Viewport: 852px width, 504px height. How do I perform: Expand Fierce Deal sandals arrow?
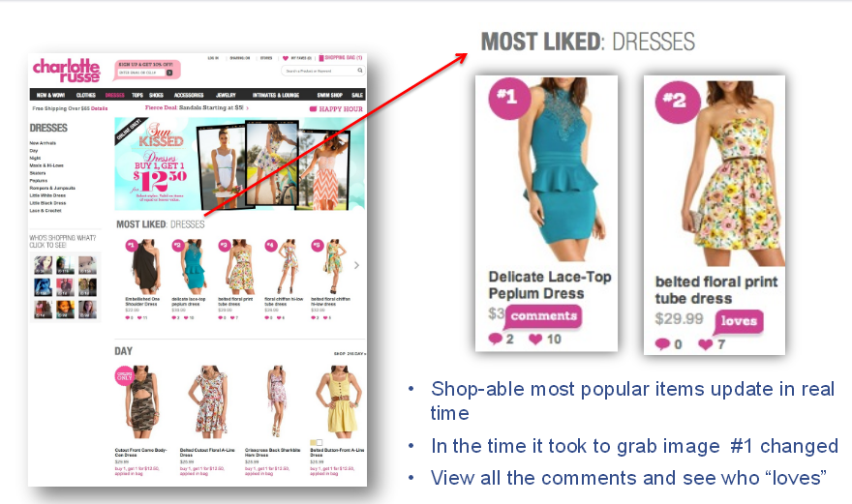click(x=247, y=108)
